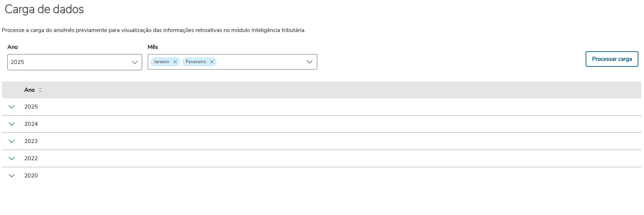
Task: Click the 2024 year text in table
Action: click(x=31, y=124)
